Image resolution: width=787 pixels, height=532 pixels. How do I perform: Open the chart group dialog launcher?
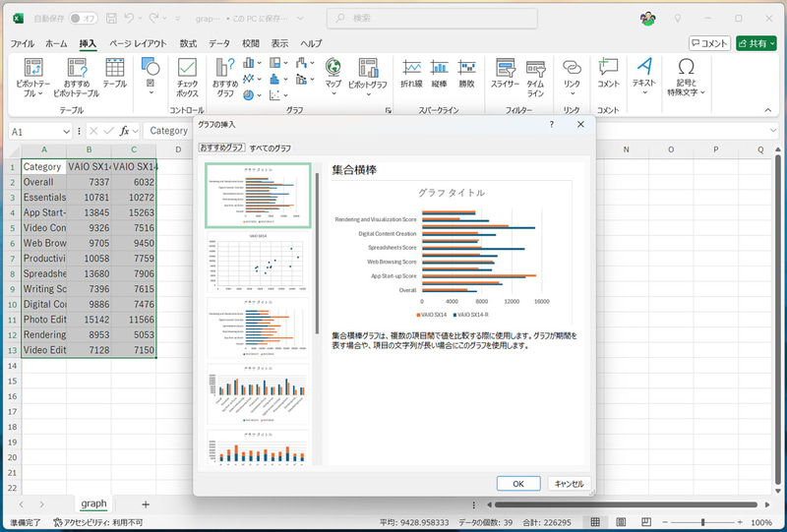[388, 110]
